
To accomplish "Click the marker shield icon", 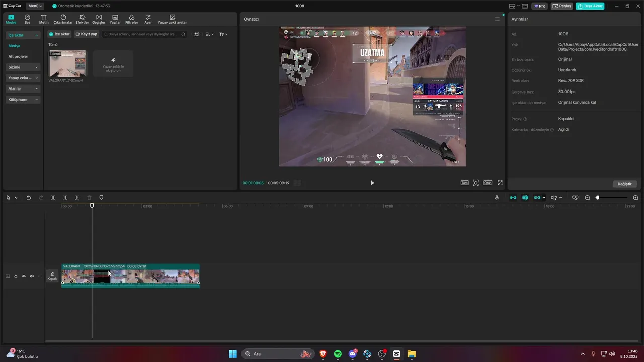I will pos(101,198).
